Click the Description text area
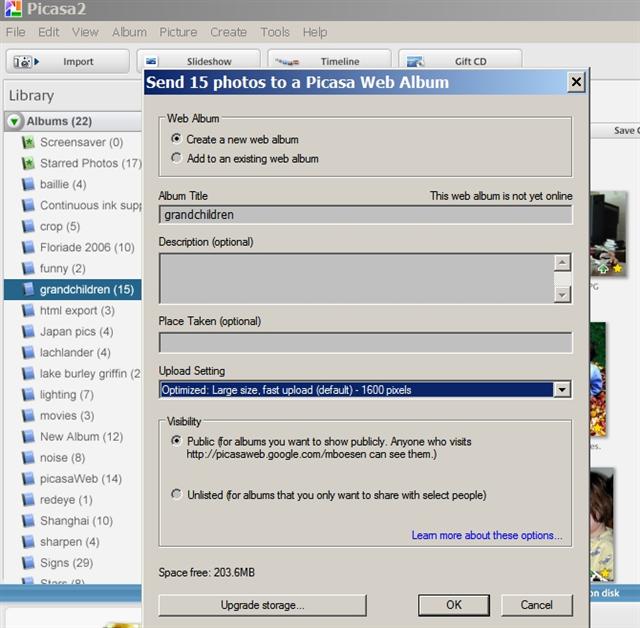The width and height of the screenshot is (640, 628). pos(356,278)
